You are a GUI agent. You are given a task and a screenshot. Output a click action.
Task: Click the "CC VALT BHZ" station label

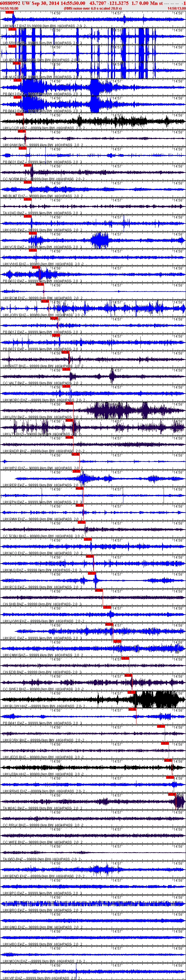[x=14, y=383]
